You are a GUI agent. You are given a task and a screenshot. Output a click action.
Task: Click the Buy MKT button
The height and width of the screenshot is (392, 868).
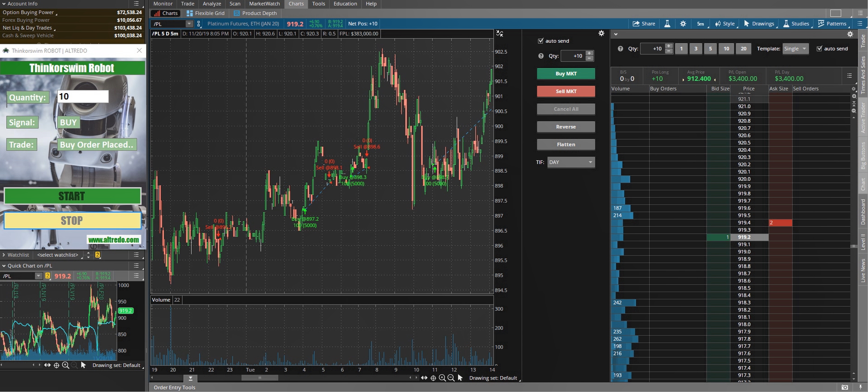(x=566, y=74)
